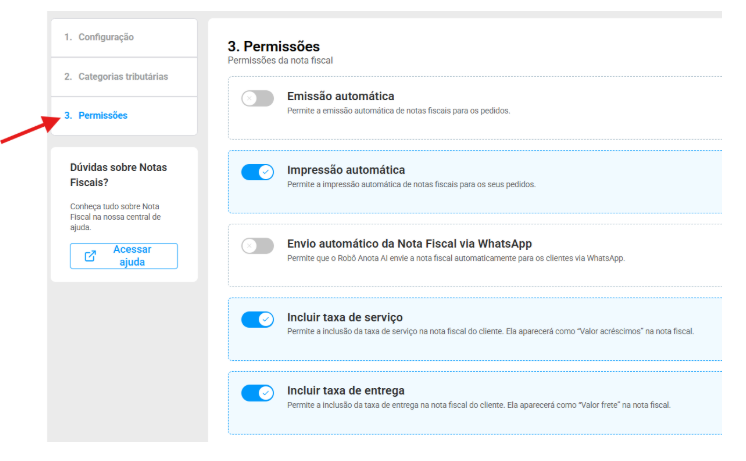This screenshot has height=461, width=746.
Task: Click the Impressão automática heading label
Action: 346,170
